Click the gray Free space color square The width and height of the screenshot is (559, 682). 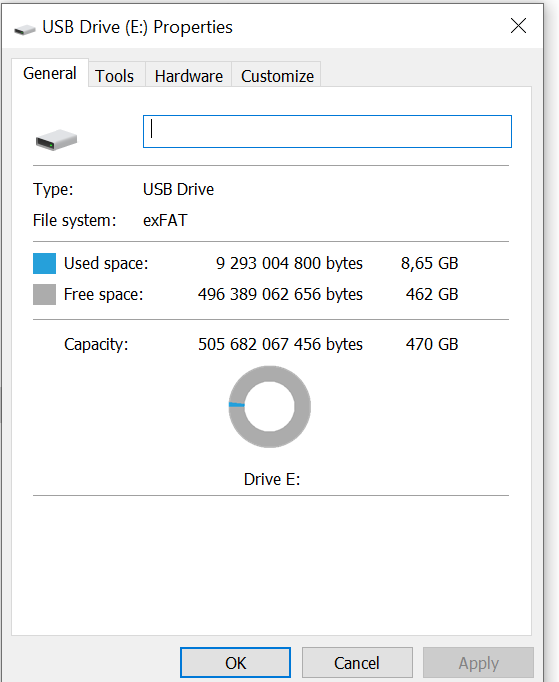point(44,294)
